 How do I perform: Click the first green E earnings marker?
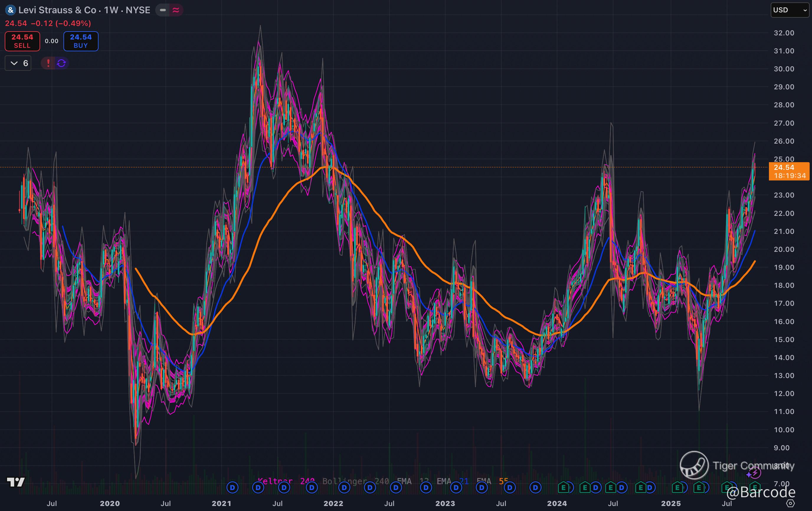pyautogui.click(x=563, y=487)
